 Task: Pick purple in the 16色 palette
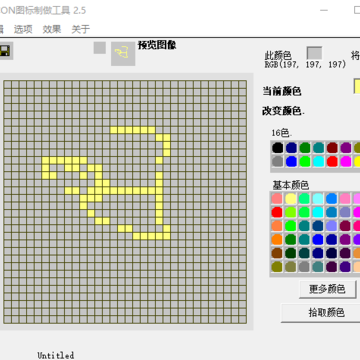[346, 147]
